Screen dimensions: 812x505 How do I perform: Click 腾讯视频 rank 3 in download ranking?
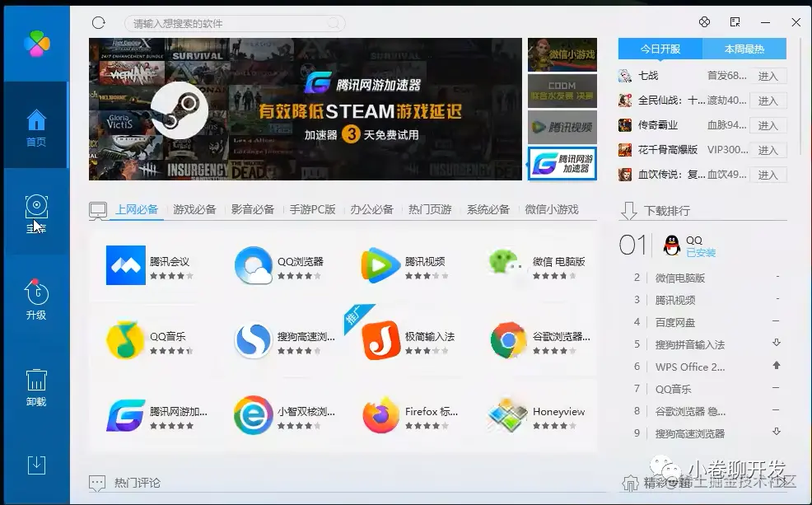pyautogui.click(x=674, y=301)
